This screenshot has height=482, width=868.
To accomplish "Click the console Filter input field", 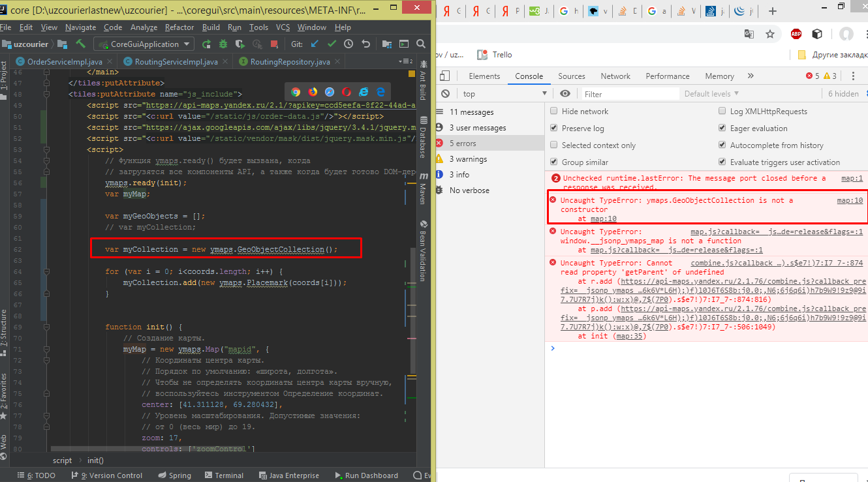I will tap(630, 94).
